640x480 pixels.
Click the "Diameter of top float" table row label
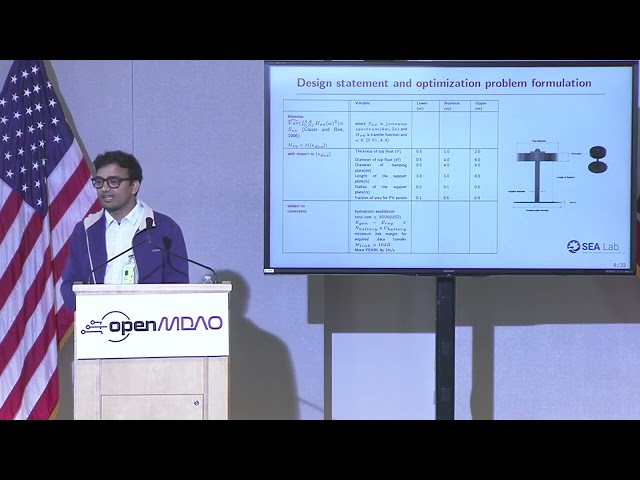point(378,160)
